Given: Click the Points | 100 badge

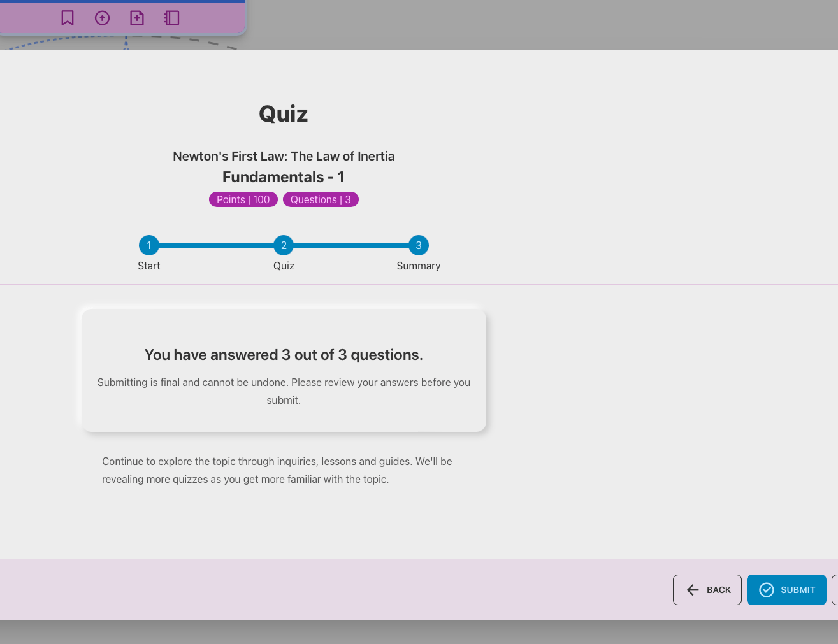Looking at the screenshot, I should (243, 199).
